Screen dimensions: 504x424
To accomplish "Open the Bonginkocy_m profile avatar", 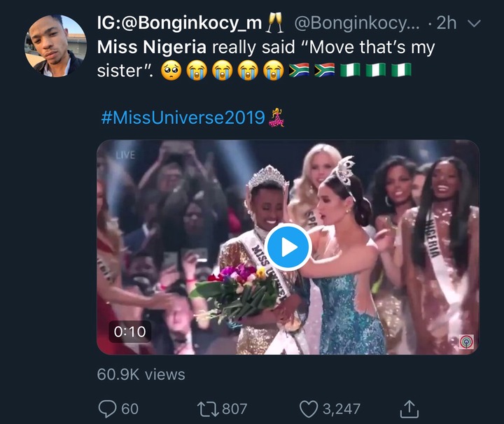I will pos(55,43).
